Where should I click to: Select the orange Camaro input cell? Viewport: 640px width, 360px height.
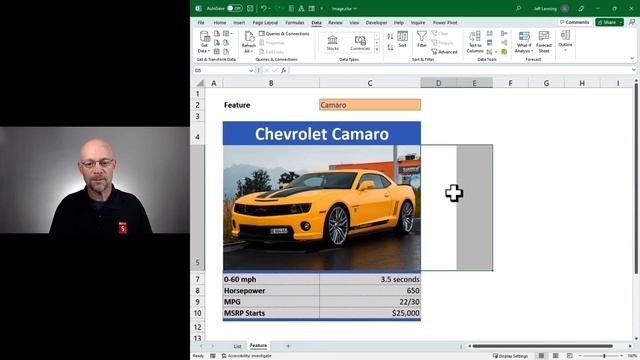[x=370, y=105]
